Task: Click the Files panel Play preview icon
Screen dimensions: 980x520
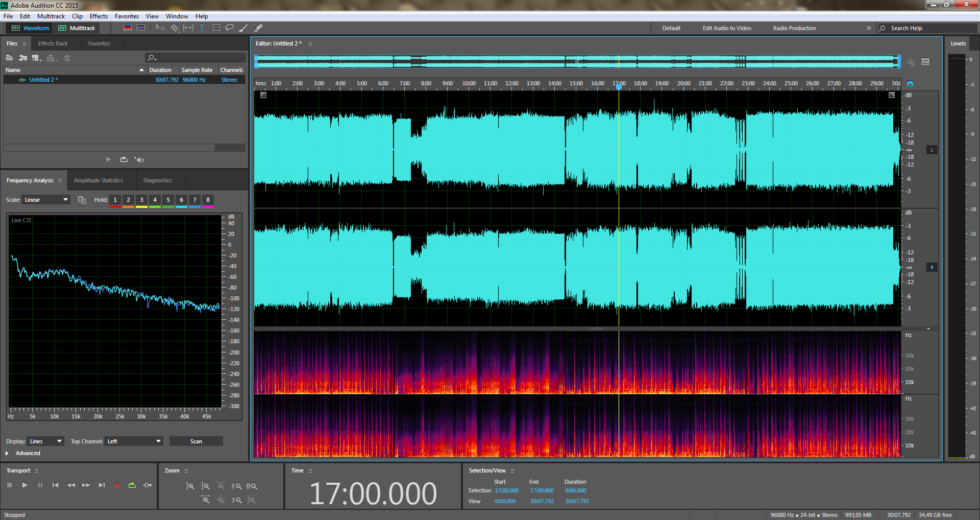Action: (108, 159)
